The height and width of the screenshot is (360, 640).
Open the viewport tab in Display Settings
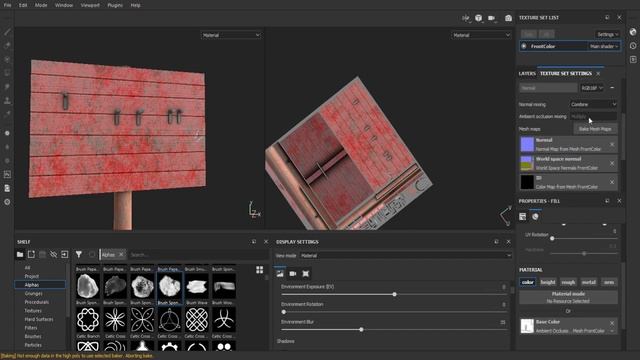click(x=306, y=273)
